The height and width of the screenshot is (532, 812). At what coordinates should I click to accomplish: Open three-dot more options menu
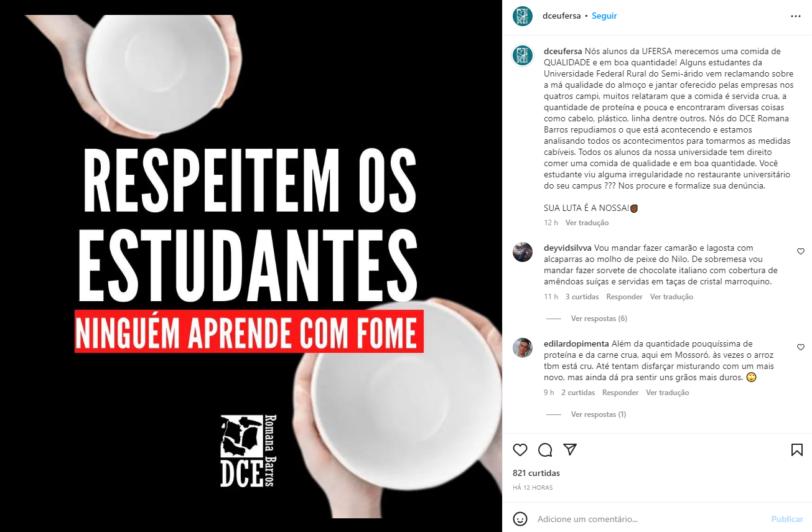[x=796, y=16]
